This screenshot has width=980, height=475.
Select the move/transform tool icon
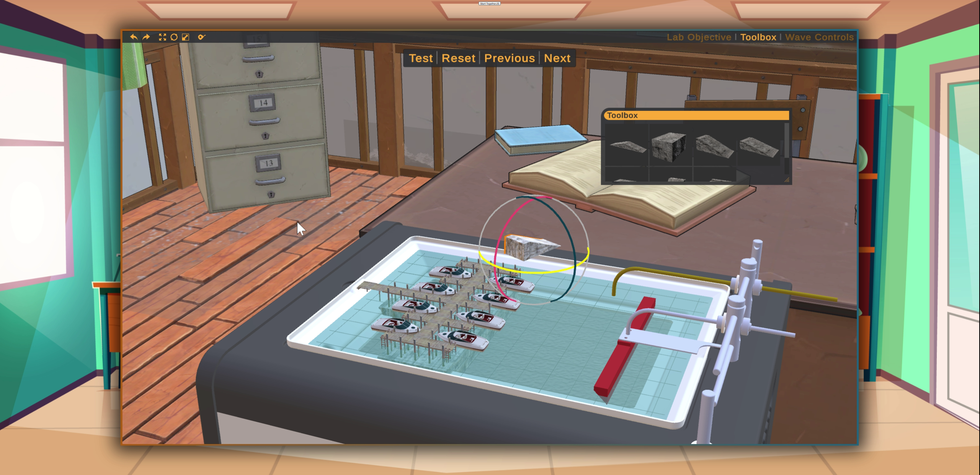point(162,37)
